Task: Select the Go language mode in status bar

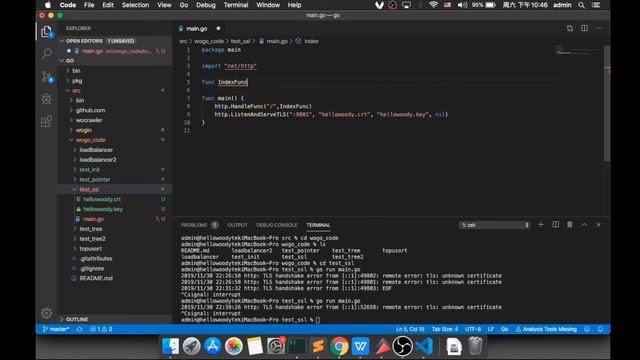Action: [x=504, y=329]
